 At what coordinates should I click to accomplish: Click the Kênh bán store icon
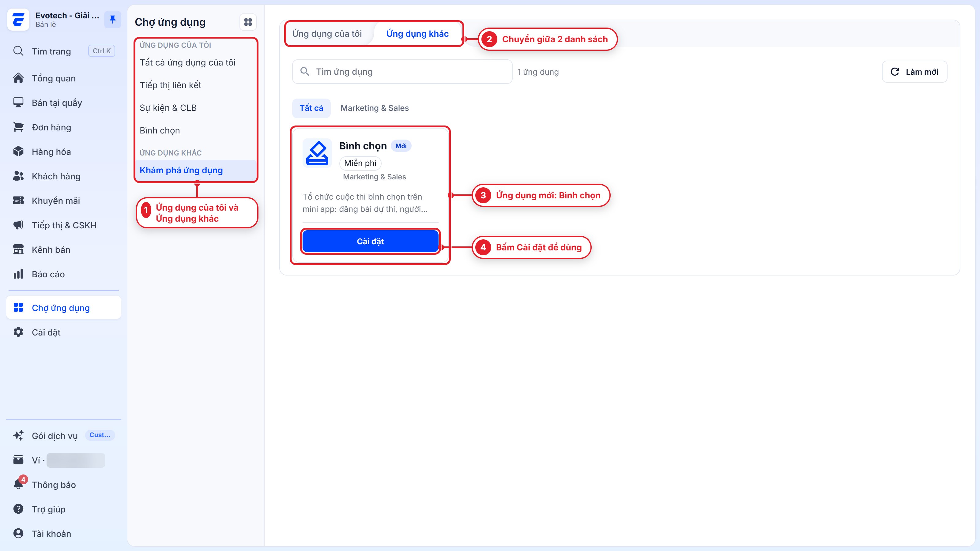click(18, 249)
